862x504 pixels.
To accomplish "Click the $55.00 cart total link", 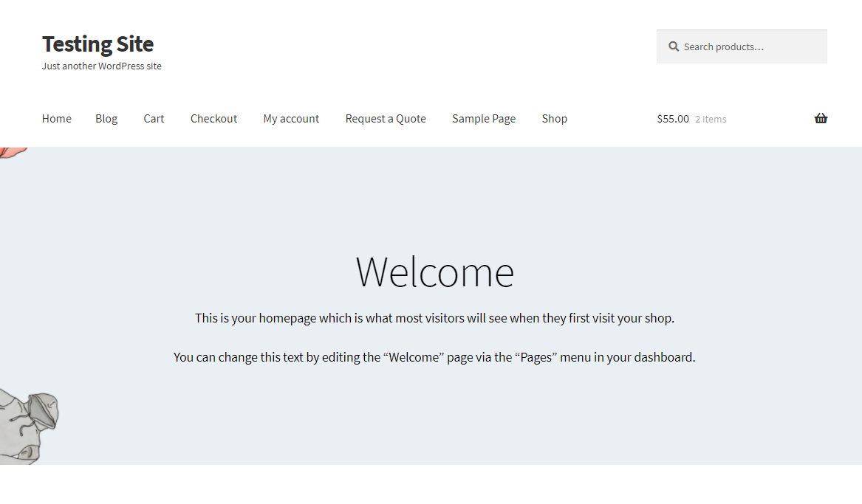I will coord(673,118).
